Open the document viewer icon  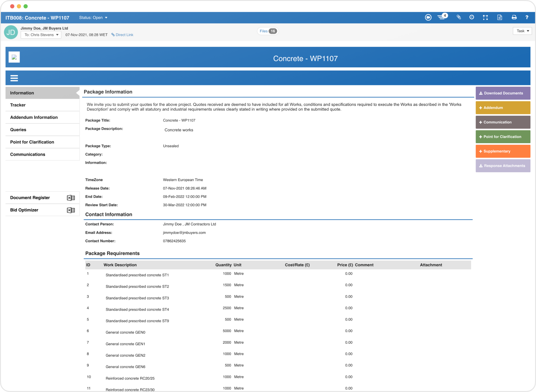click(500, 17)
